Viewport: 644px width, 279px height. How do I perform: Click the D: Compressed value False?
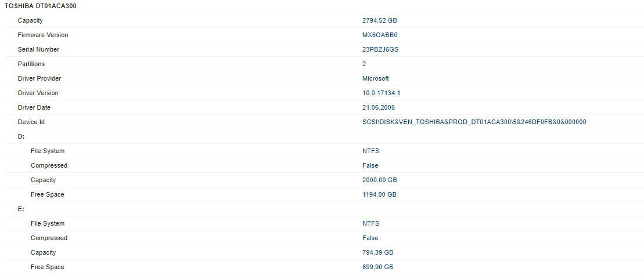point(370,165)
